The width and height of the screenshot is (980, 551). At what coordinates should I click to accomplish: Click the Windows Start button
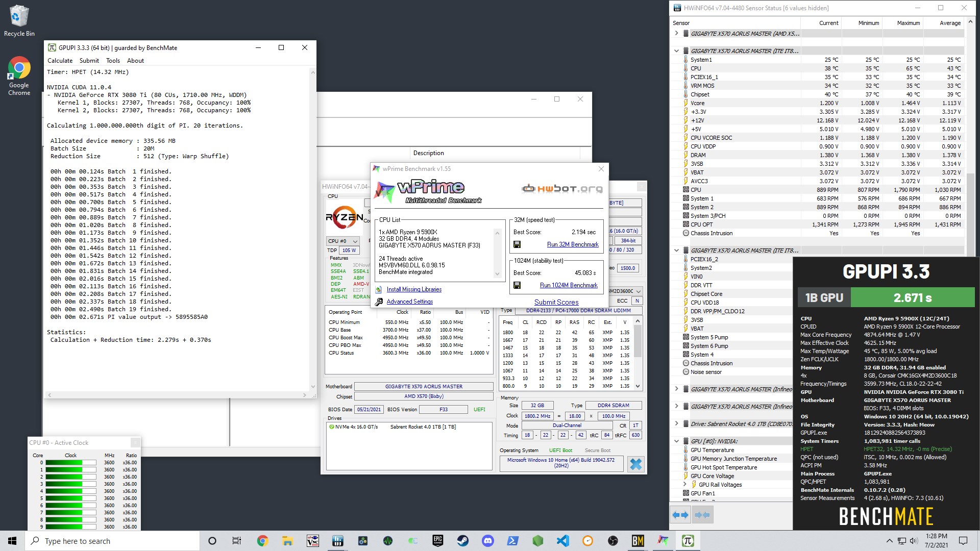pos(12,541)
